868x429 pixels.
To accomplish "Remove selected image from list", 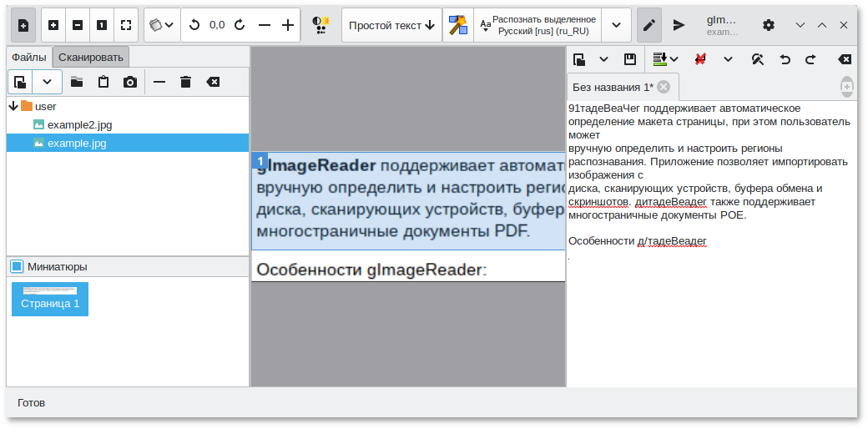I will click(x=159, y=82).
